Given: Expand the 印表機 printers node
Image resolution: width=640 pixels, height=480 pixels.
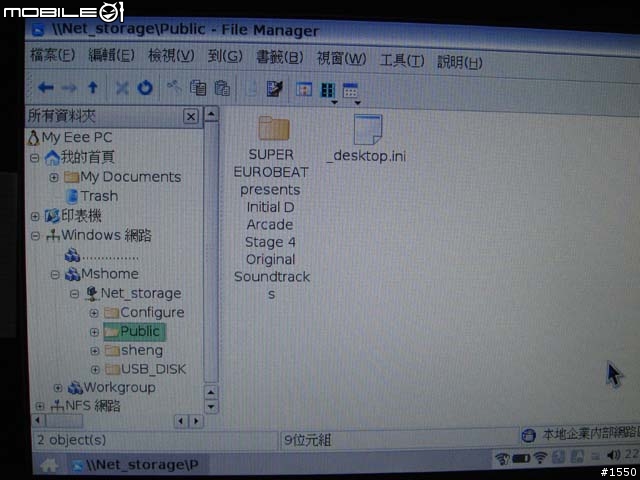Looking at the screenshot, I should tap(35, 216).
